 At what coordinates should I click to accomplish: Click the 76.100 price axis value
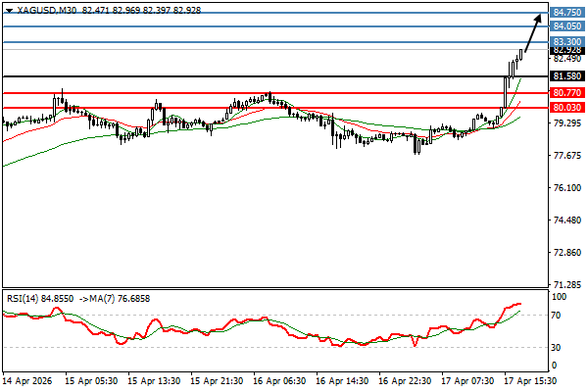(566, 188)
